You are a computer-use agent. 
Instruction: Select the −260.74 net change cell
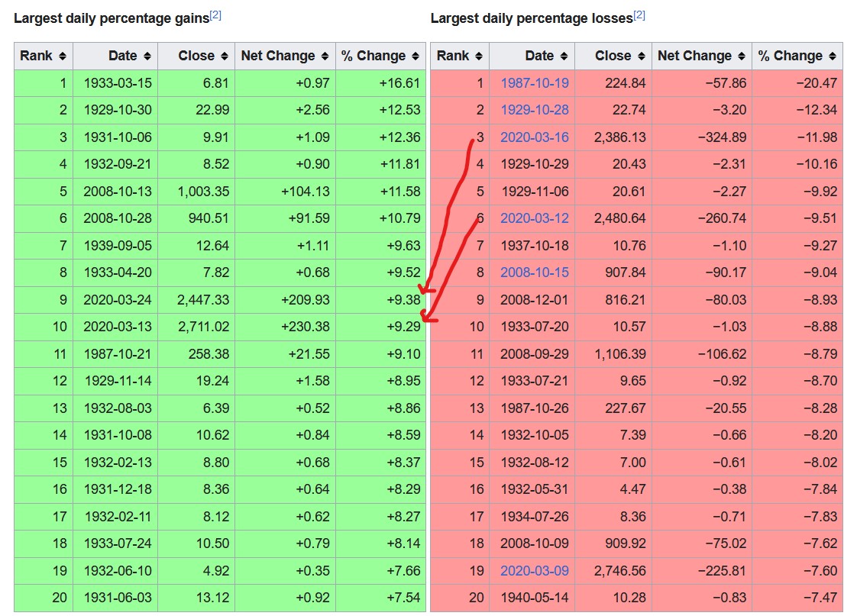(x=702, y=218)
